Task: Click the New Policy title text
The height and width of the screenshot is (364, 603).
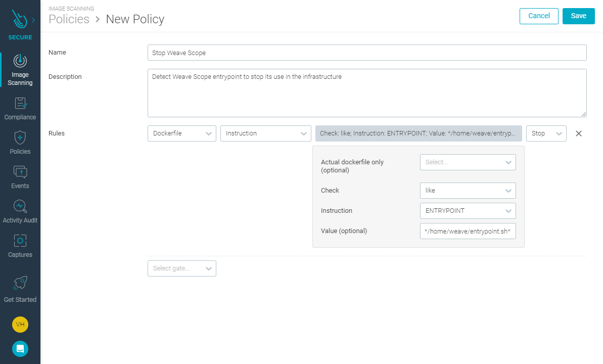Action: click(x=135, y=19)
